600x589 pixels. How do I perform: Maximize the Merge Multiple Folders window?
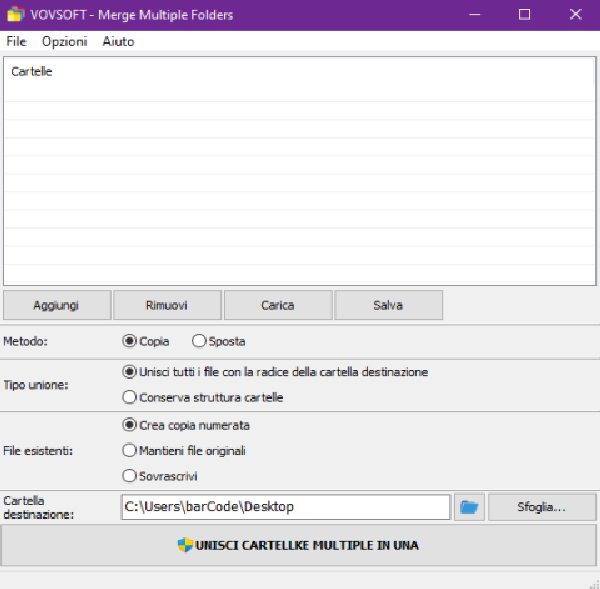point(524,15)
